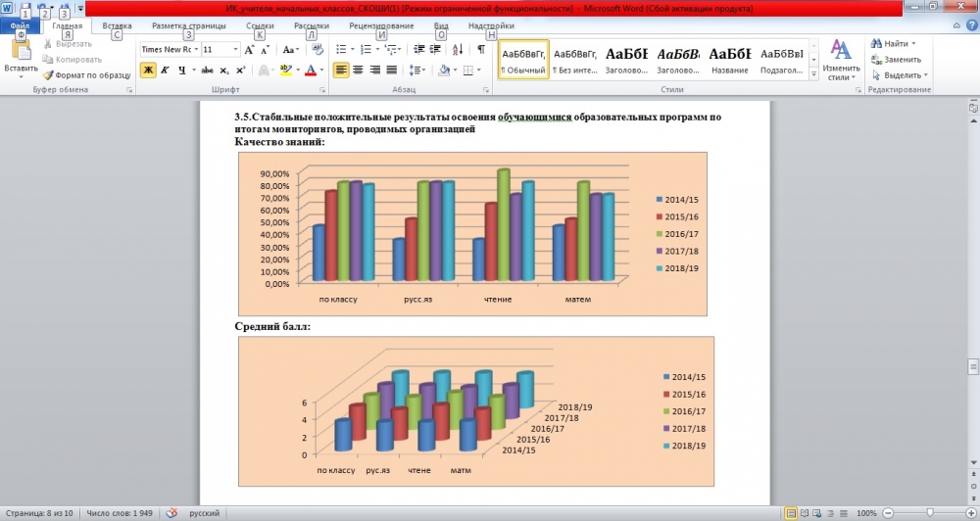Switch to Надстройки tab

point(491,25)
